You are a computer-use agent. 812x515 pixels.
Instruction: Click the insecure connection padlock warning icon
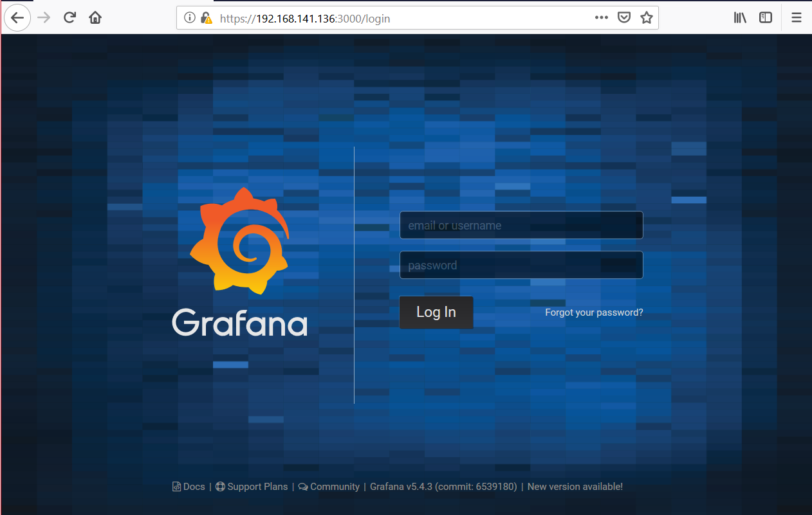pyautogui.click(x=205, y=18)
